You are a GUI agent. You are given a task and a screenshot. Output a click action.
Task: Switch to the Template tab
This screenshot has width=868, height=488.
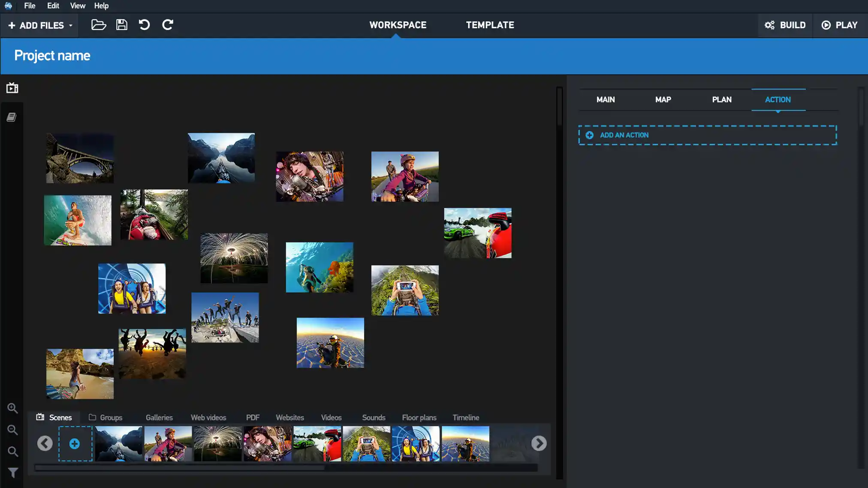[x=490, y=25]
